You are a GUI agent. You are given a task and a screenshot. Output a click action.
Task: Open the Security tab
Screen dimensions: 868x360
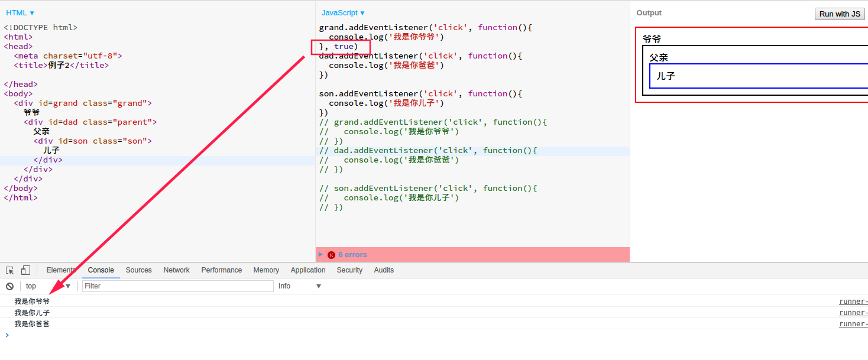tap(349, 270)
